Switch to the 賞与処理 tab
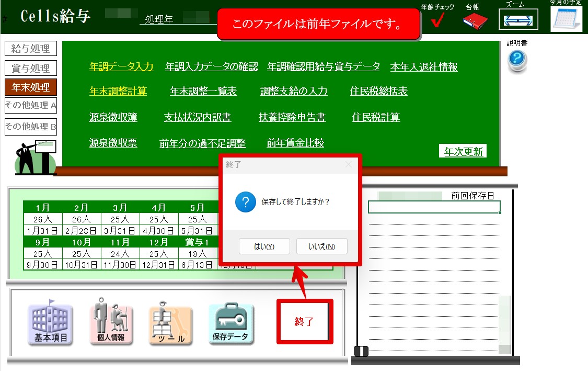This screenshot has width=588, height=371. pos(31,68)
